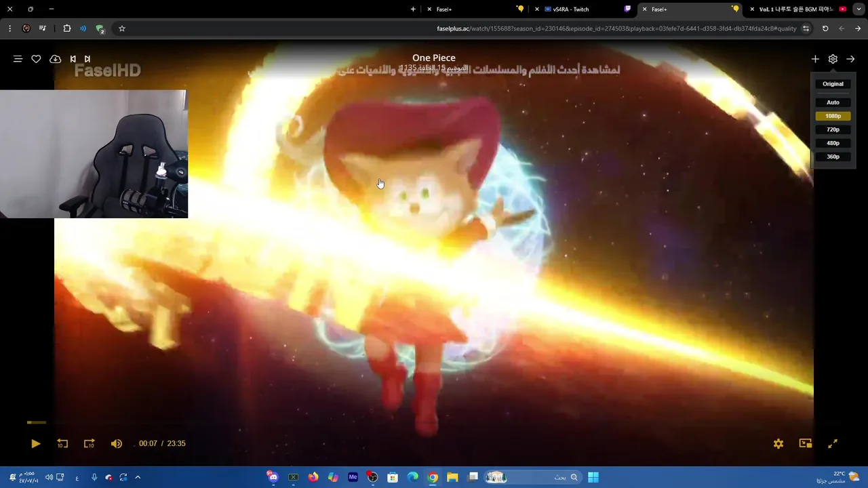Image resolution: width=868 pixels, height=488 pixels.
Task: Open the taskbar volume control
Action: click(49, 477)
